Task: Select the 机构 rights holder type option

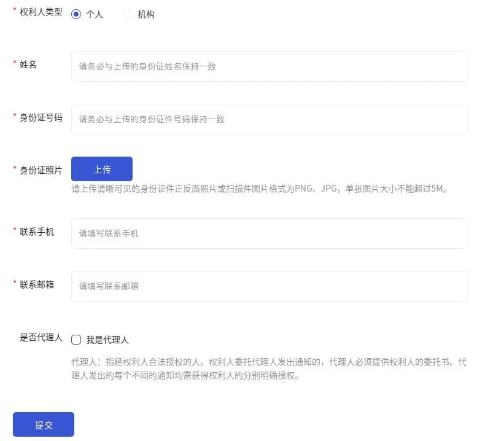Action: click(x=127, y=14)
